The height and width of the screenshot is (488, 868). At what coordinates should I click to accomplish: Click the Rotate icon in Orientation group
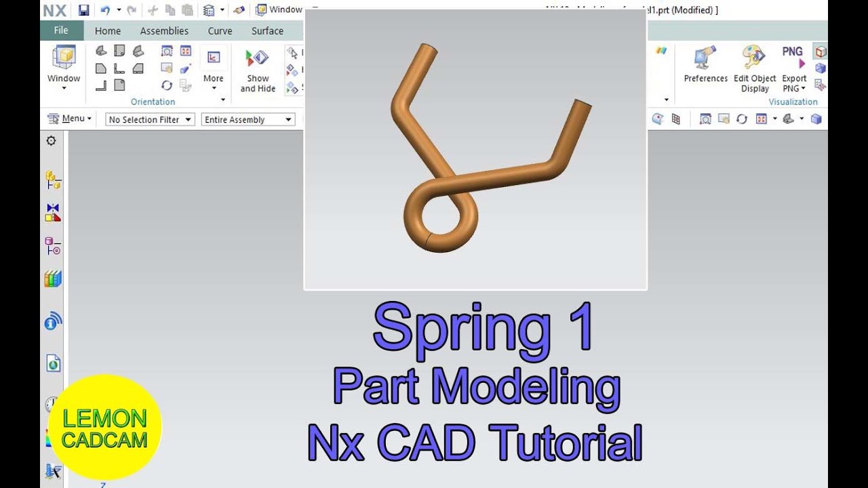point(167,85)
